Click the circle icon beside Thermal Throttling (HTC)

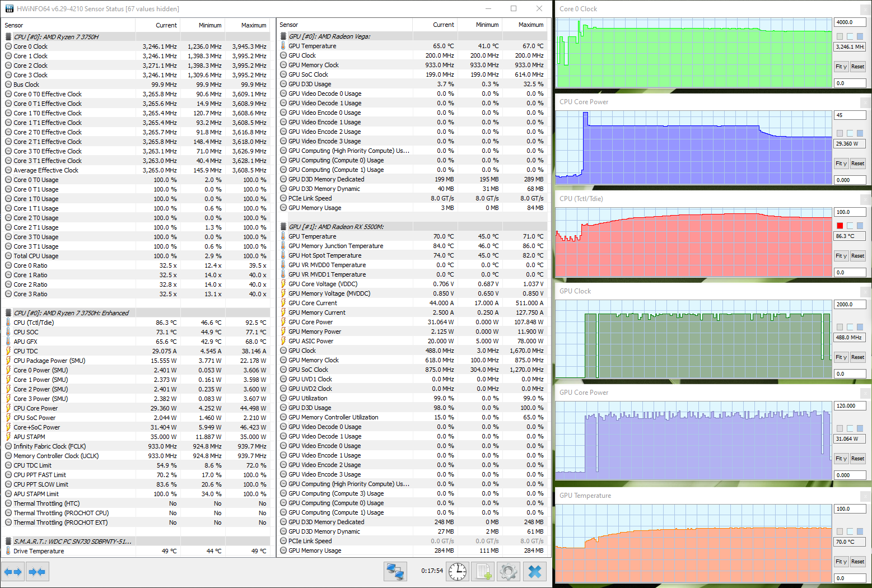(x=8, y=503)
